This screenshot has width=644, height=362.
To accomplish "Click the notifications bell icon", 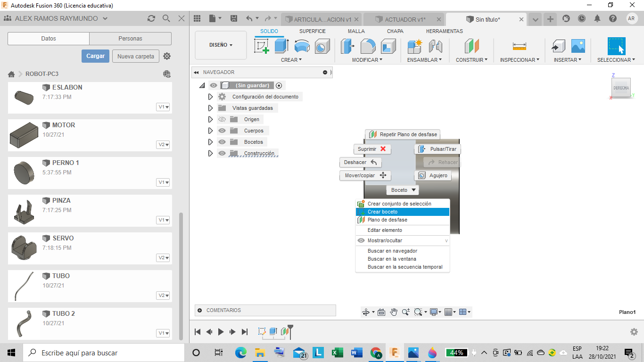I will click(597, 19).
